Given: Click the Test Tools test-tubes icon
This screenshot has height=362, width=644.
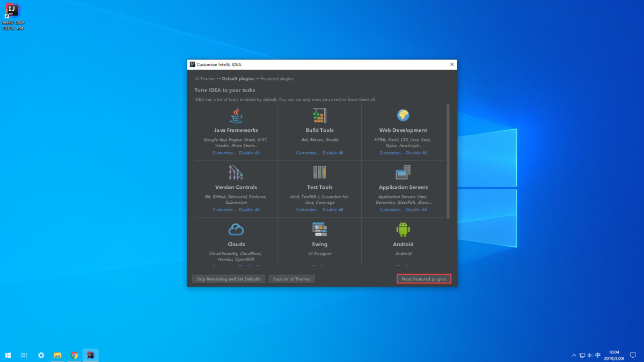Looking at the screenshot, I should pyautogui.click(x=319, y=172).
